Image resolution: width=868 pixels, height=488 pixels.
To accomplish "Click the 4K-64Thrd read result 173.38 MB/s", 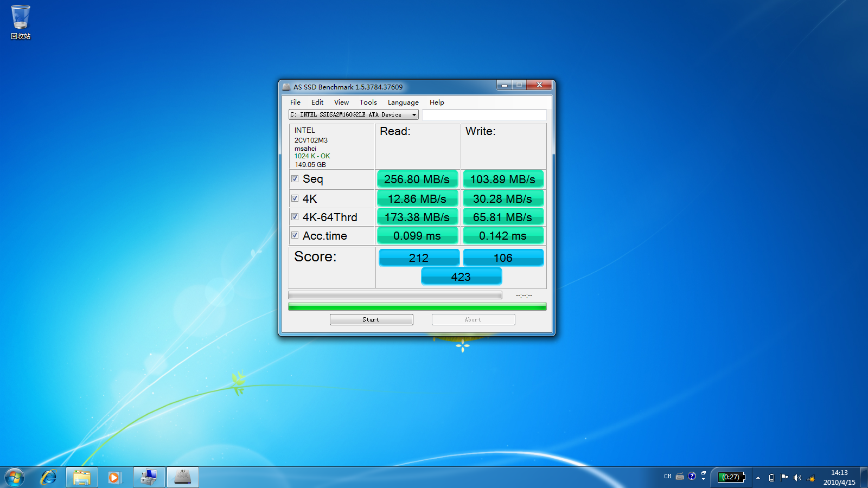I will [417, 217].
